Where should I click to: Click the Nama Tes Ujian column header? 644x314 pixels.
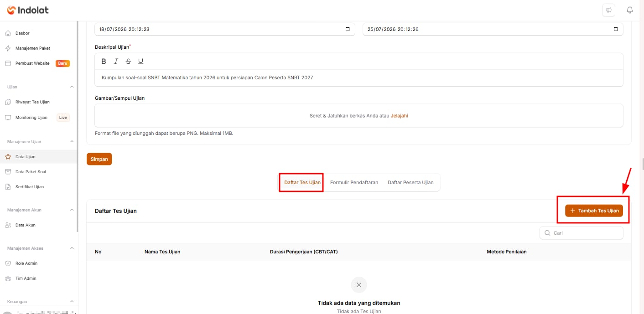(x=162, y=252)
